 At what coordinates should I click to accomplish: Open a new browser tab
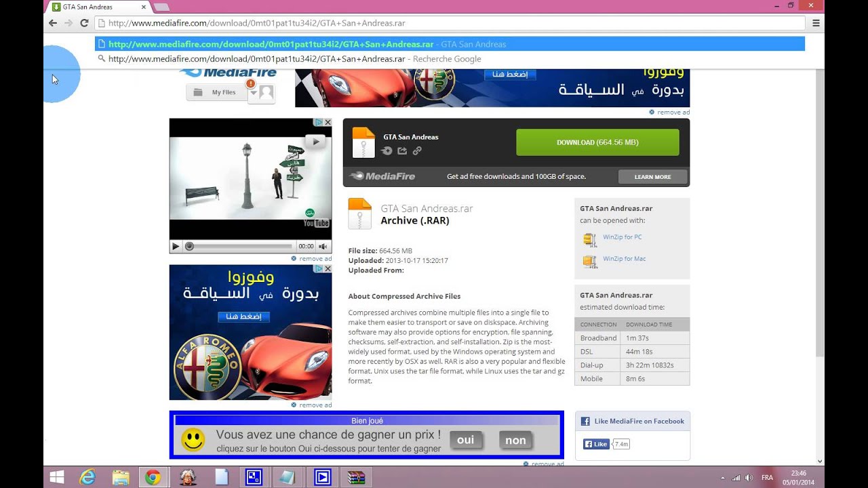click(161, 7)
